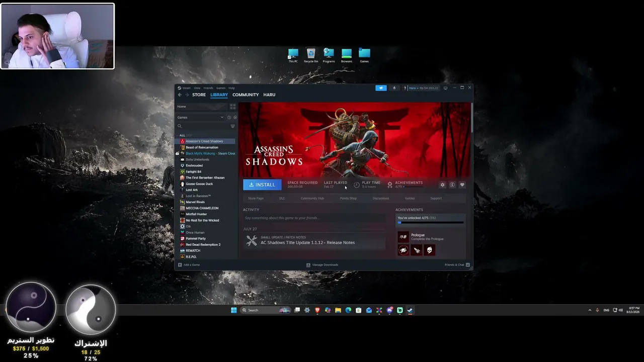Open the Browsers desktop folder
644x362 pixels.
(346, 55)
